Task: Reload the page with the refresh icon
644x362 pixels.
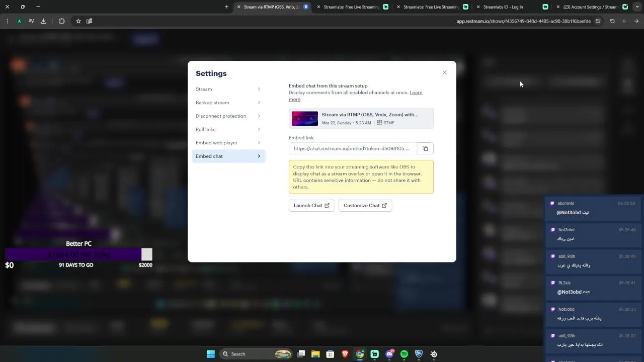Action: [x=612, y=21]
